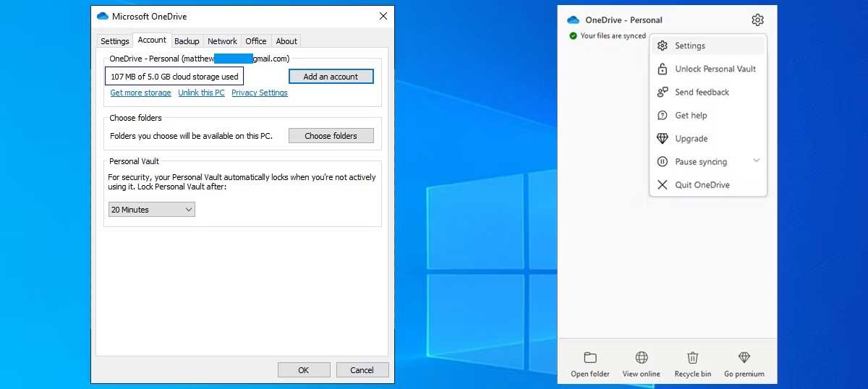Click the View online label
Screen dimensions: 868x389
click(642, 374)
